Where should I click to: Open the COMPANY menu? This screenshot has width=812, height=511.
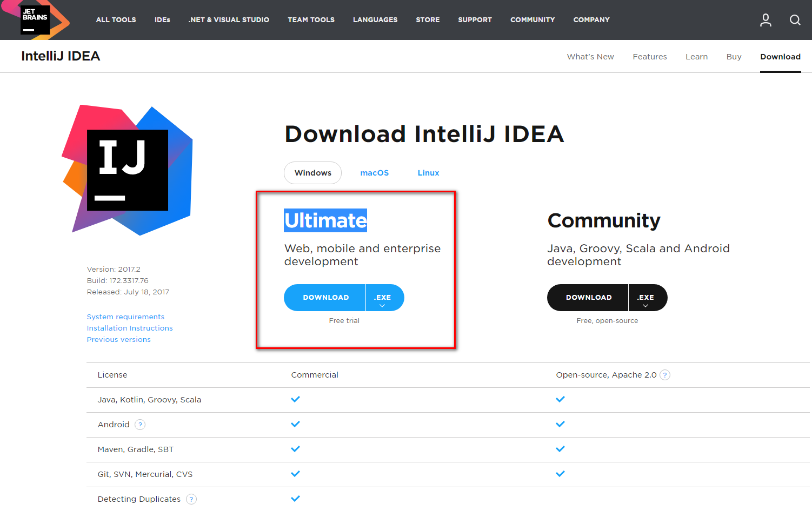pyautogui.click(x=591, y=20)
